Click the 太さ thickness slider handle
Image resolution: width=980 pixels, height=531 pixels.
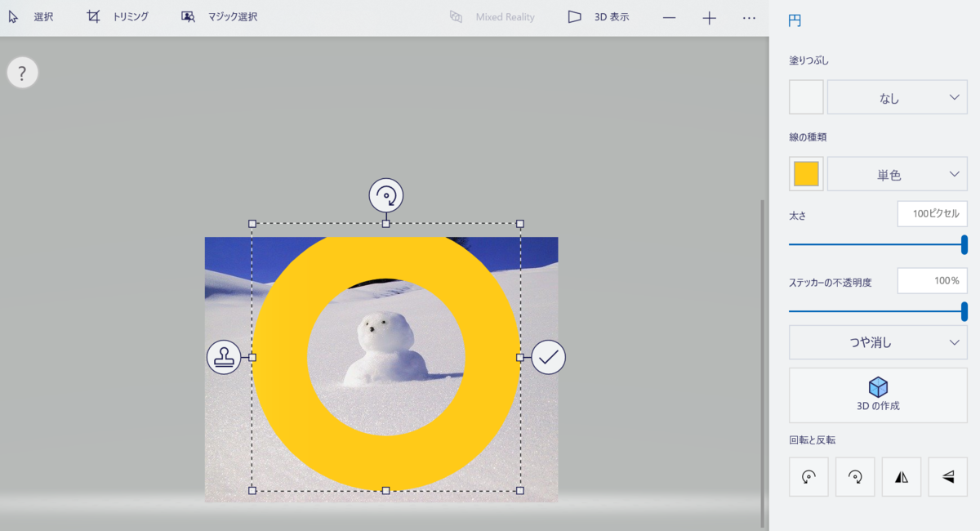coord(964,244)
